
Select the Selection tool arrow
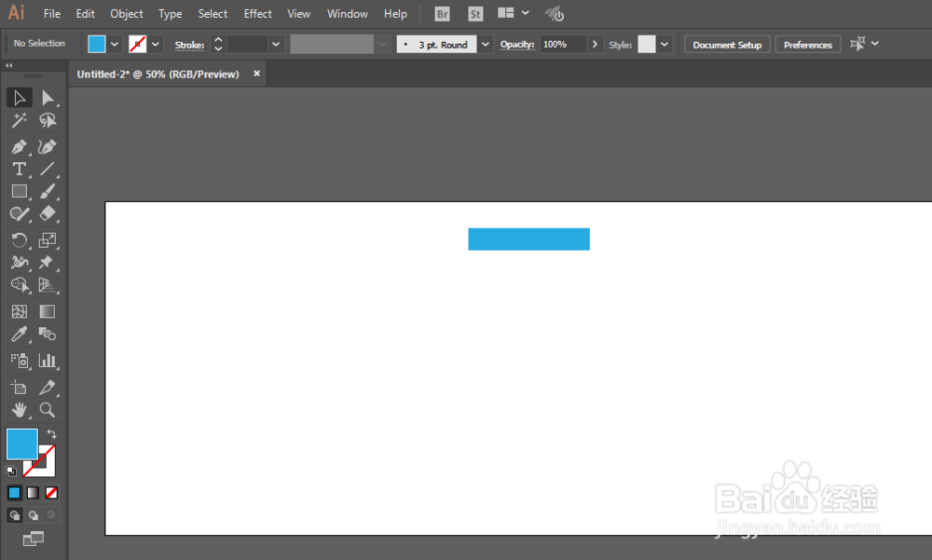[19, 98]
